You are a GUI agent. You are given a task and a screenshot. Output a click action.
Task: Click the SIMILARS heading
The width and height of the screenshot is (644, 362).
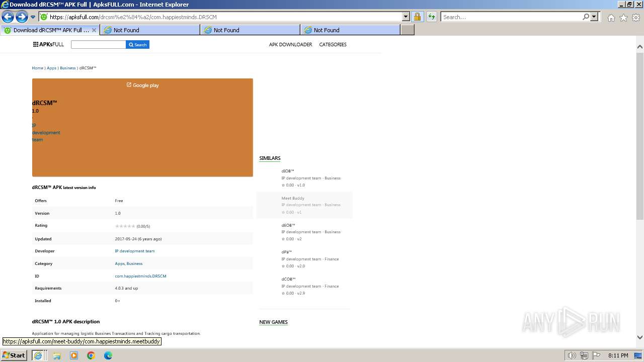click(270, 158)
